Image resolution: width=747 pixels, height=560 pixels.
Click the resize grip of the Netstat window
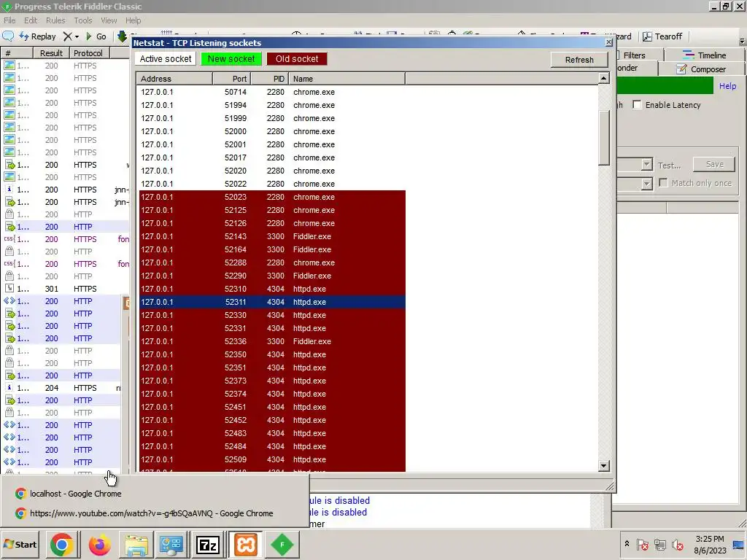[x=610, y=486]
